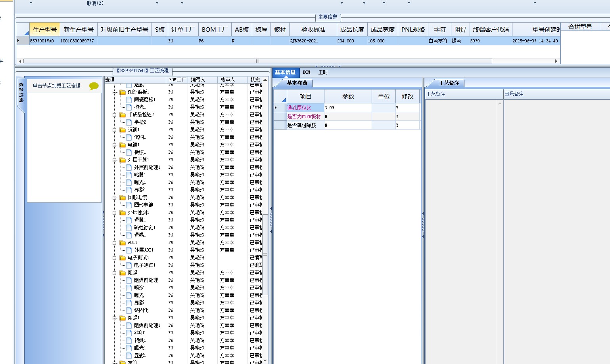Collapse the 阻焊1 tree node

(115, 318)
